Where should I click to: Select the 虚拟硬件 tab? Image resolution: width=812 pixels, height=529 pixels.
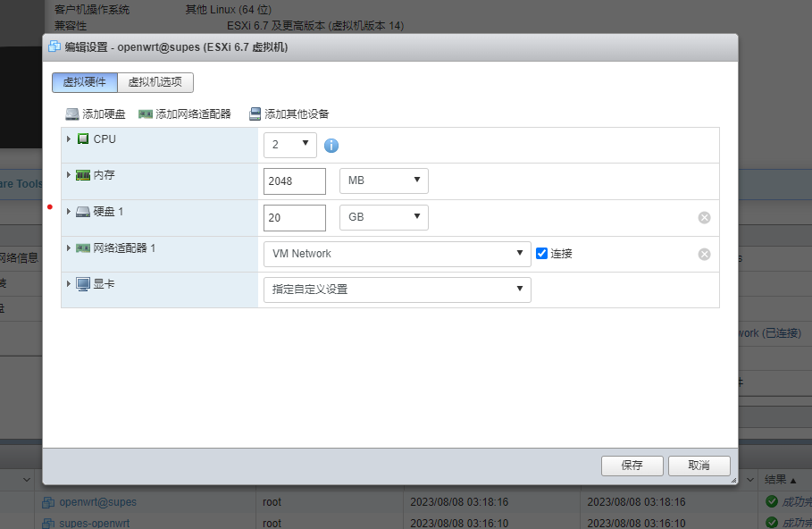pos(84,81)
